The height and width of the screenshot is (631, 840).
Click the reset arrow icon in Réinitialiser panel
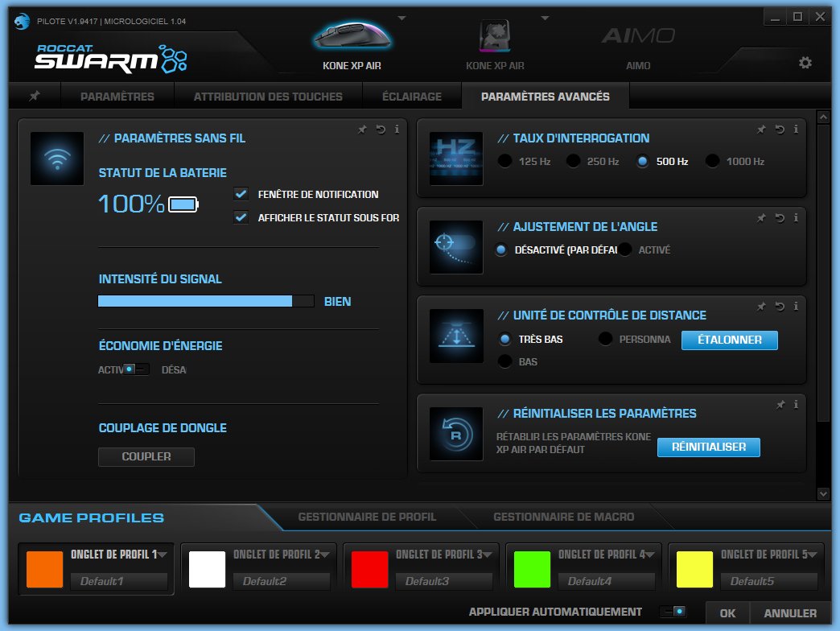pos(455,434)
